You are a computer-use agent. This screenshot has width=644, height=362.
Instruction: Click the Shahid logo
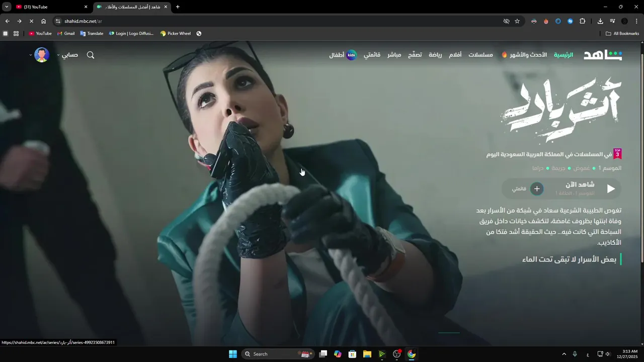pyautogui.click(x=603, y=55)
